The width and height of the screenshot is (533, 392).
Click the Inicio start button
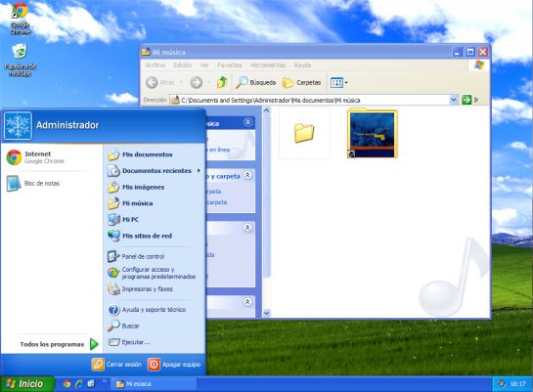[x=26, y=384]
